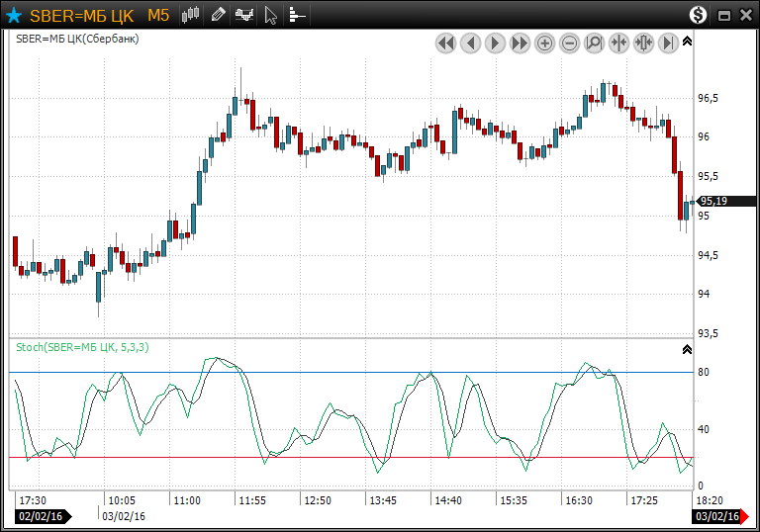Click the dollar sign icon
Image resolution: width=760 pixels, height=532 pixels.
pos(699,15)
